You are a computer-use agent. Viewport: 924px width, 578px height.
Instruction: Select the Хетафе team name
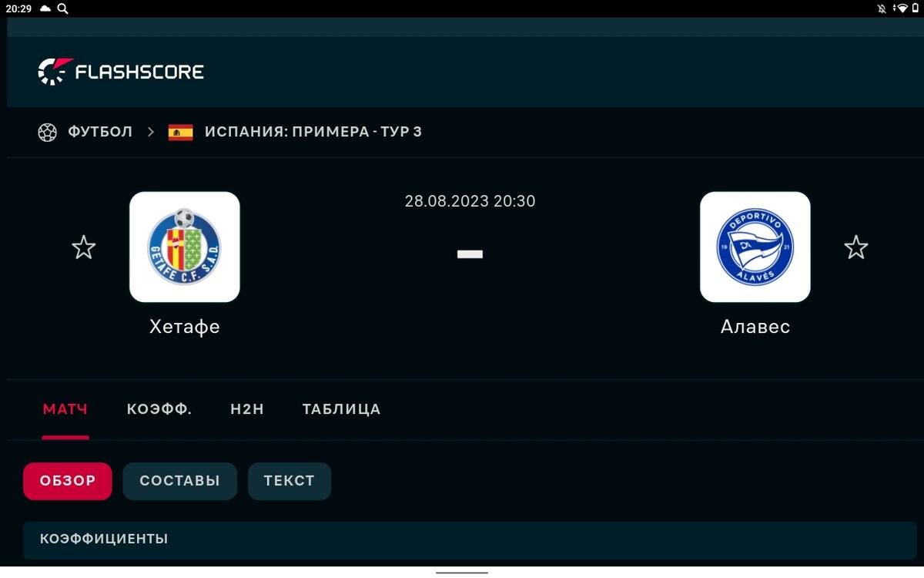[185, 327]
